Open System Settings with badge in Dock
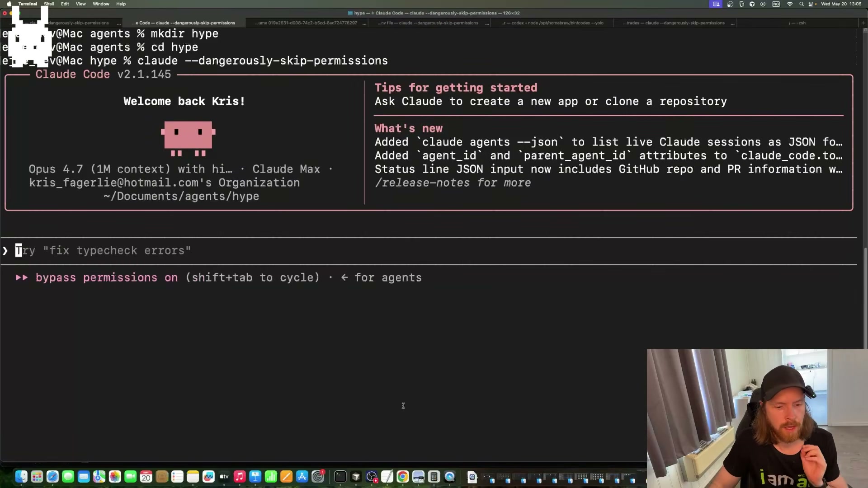 pyautogui.click(x=318, y=476)
